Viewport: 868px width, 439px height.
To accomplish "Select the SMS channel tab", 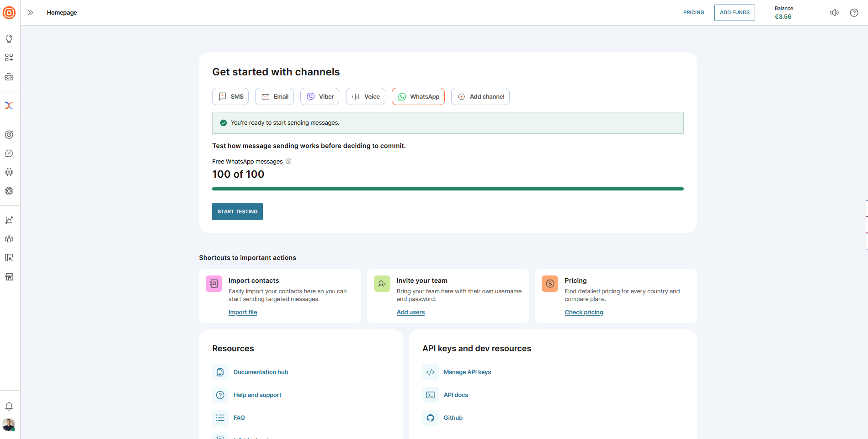I will click(230, 96).
